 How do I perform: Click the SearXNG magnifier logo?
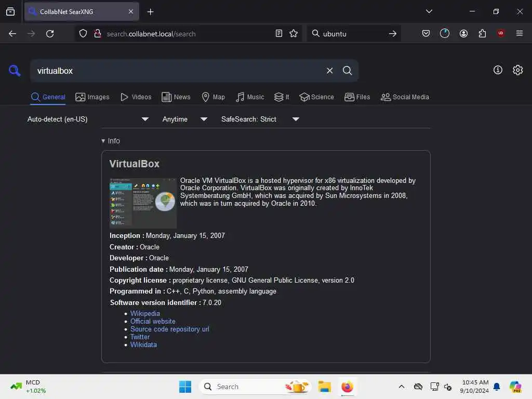pyautogui.click(x=15, y=71)
